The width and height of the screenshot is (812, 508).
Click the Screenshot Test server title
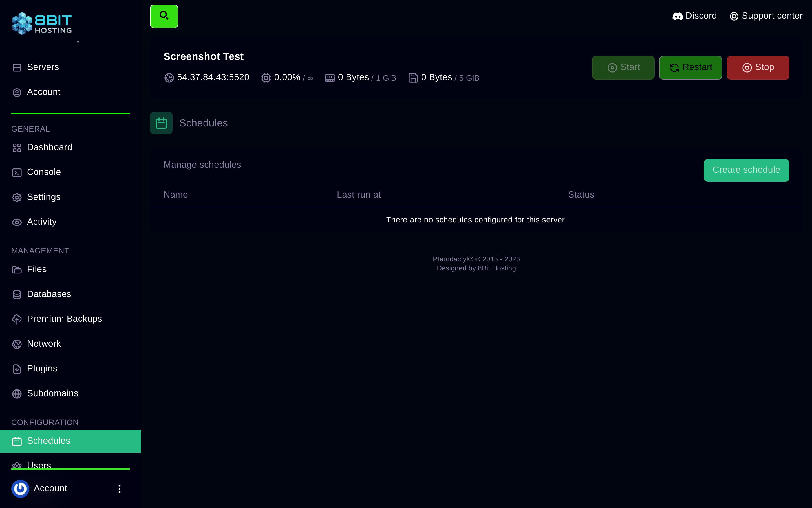click(x=203, y=56)
